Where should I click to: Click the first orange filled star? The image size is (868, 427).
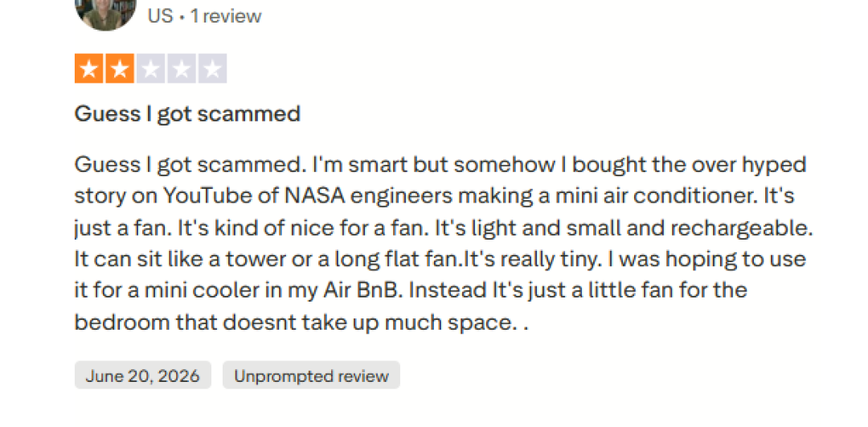(x=88, y=68)
